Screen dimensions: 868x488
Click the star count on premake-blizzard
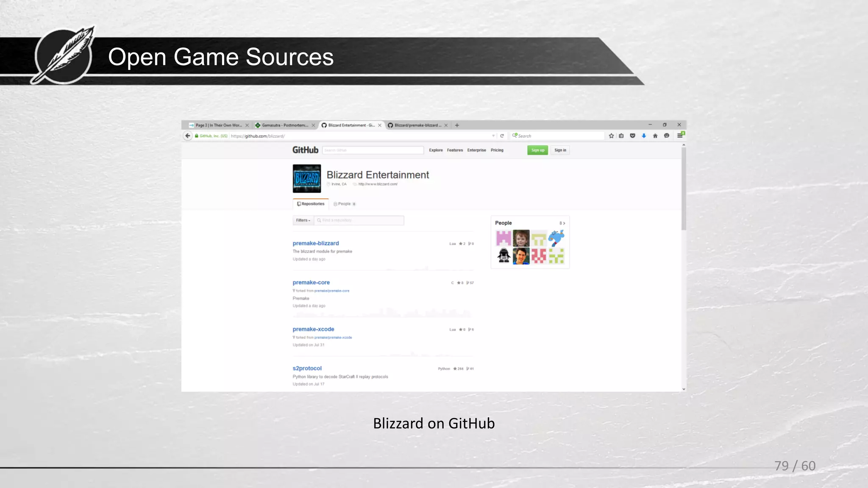462,244
